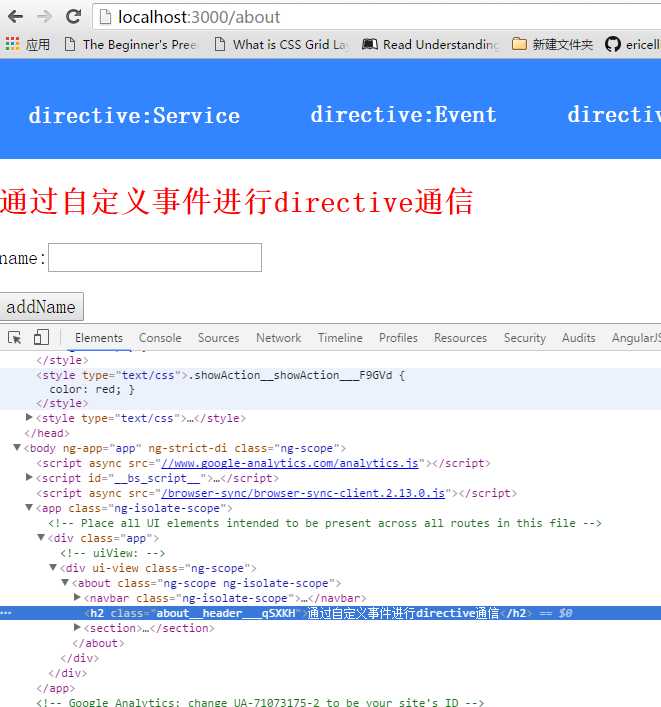Switch to the Elements tab
Screen dimensions: 661x707
click(x=99, y=338)
